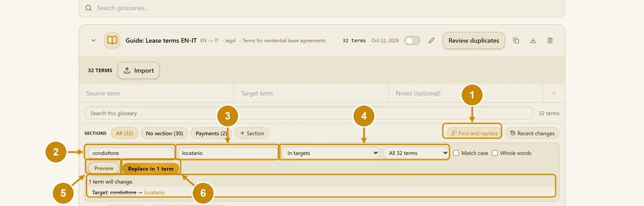Click the Search glossaries field
Screen dimensions: 644x206
[x=322, y=8]
